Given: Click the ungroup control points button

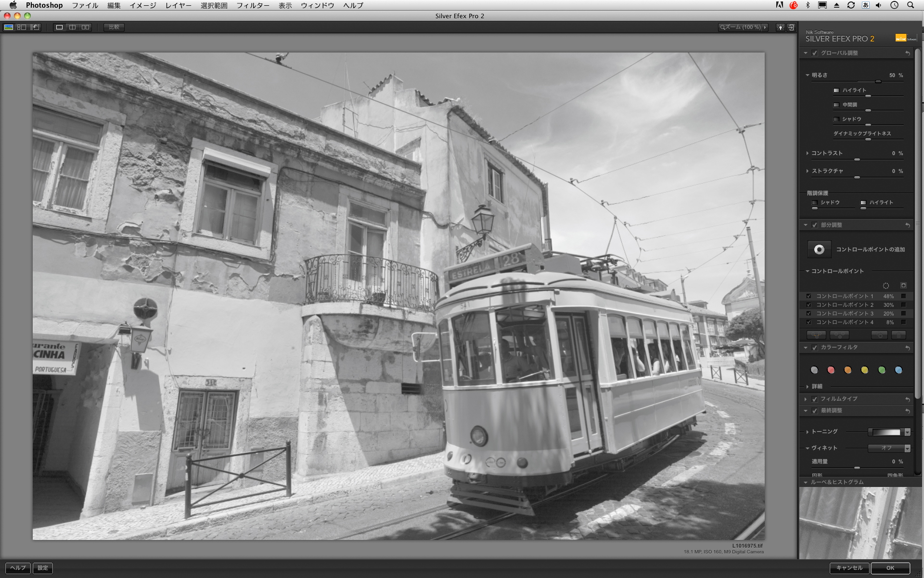Looking at the screenshot, I should (839, 335).
